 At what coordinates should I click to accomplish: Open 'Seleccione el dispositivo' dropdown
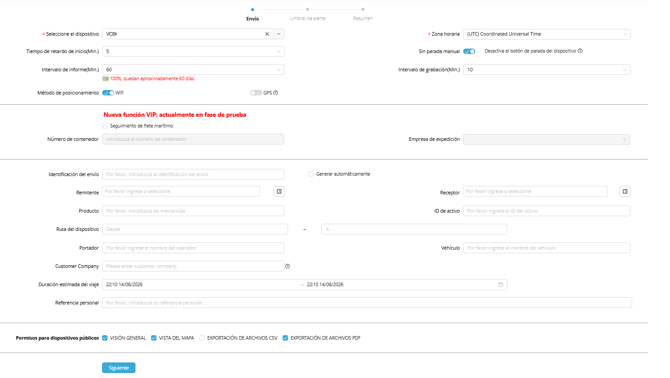click(188, 34)
